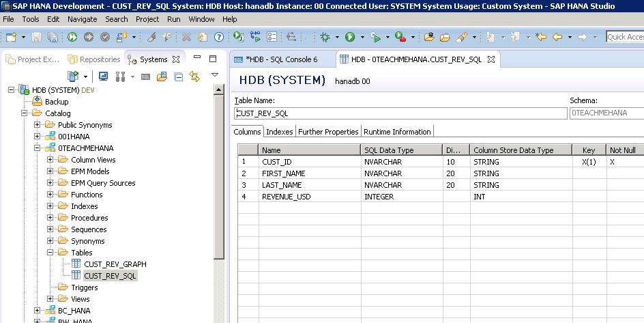Screen dimensions: 644x323
Task: Toggle Link with Editor yellow arrows icon
Action: click(194, 76)
